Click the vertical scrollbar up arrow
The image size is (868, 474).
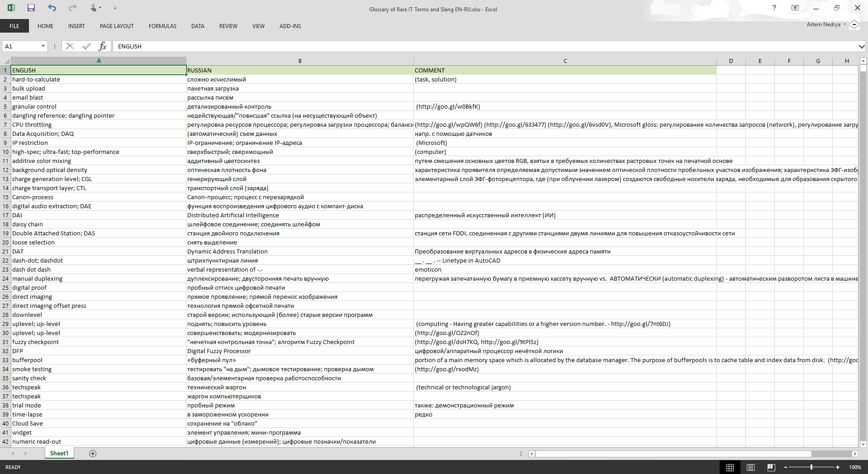tap(863, 61)
